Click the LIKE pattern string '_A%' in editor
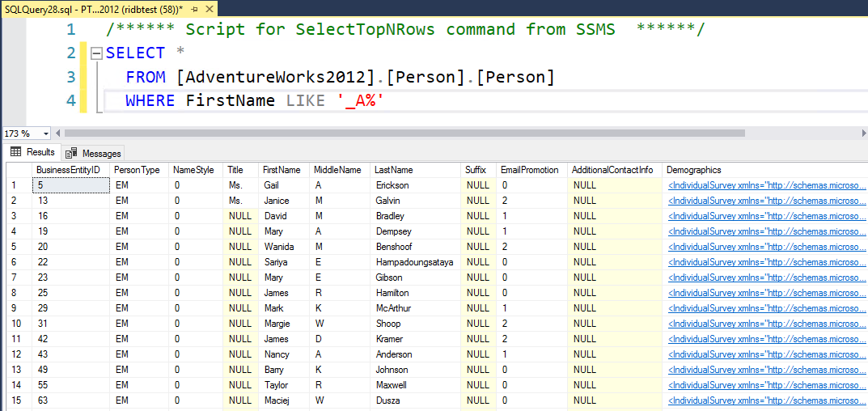Viewport: 868px width, 411px height. click(360, 101)
